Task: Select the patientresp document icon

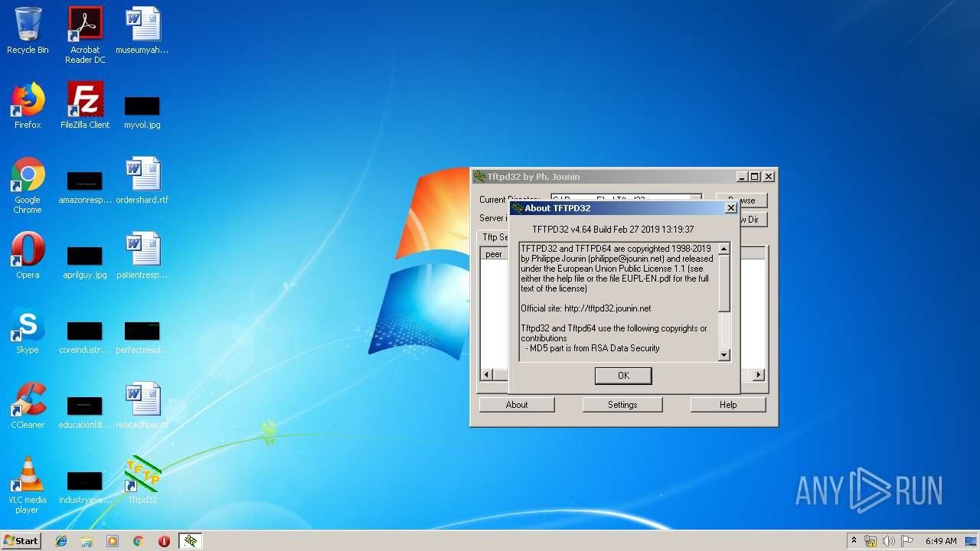Action: (x=142, y=256)
